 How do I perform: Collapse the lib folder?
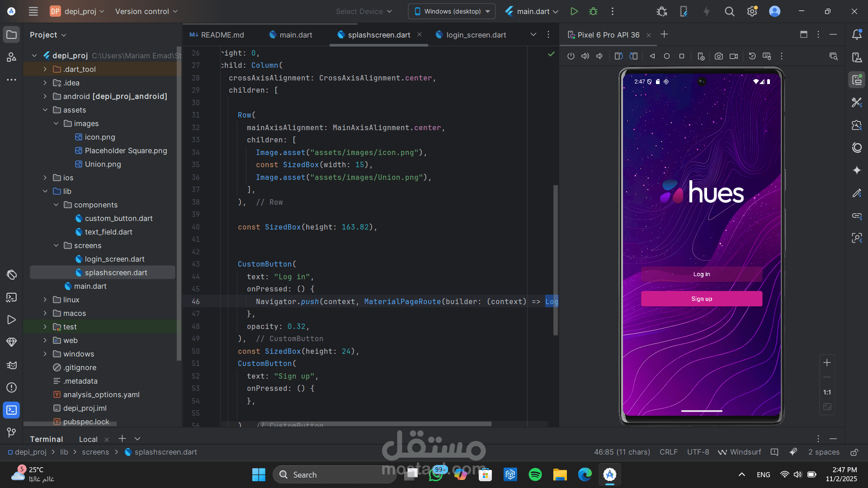pos(45,191)
